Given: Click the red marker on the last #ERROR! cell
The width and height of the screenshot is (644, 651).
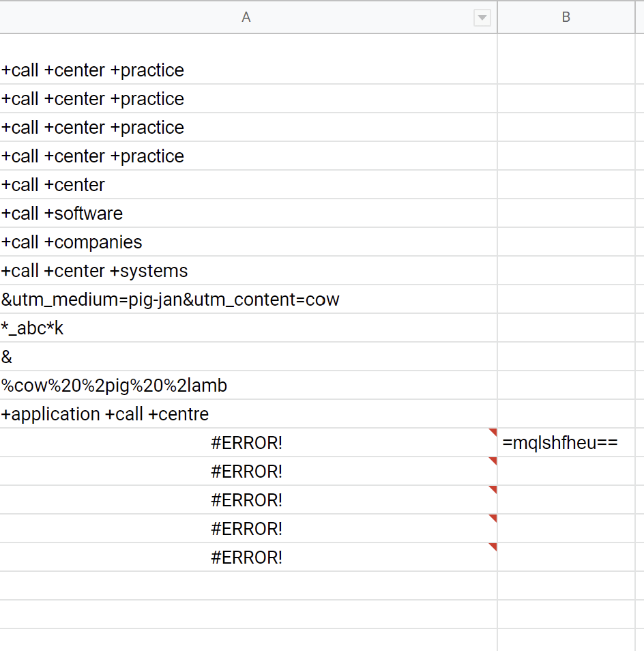Looking at the screenshot, I should [x=493, y=547].
